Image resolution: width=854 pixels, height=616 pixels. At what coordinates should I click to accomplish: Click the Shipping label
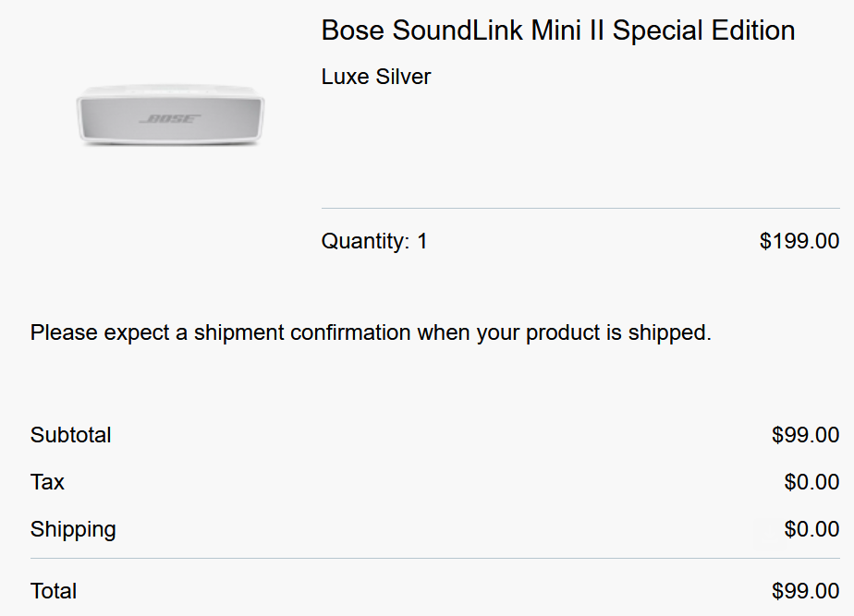(73, 529)
